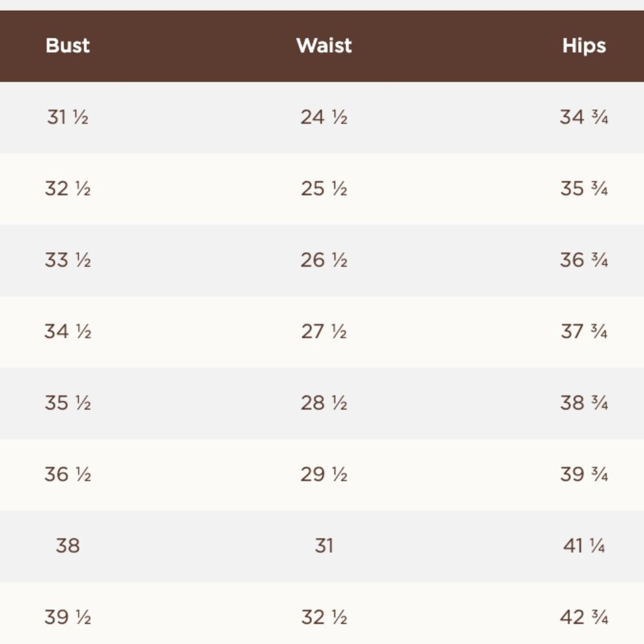The height and width of the screenshot is (644, 644).
Task: Click the Bust column header
Action: [68, 46]
